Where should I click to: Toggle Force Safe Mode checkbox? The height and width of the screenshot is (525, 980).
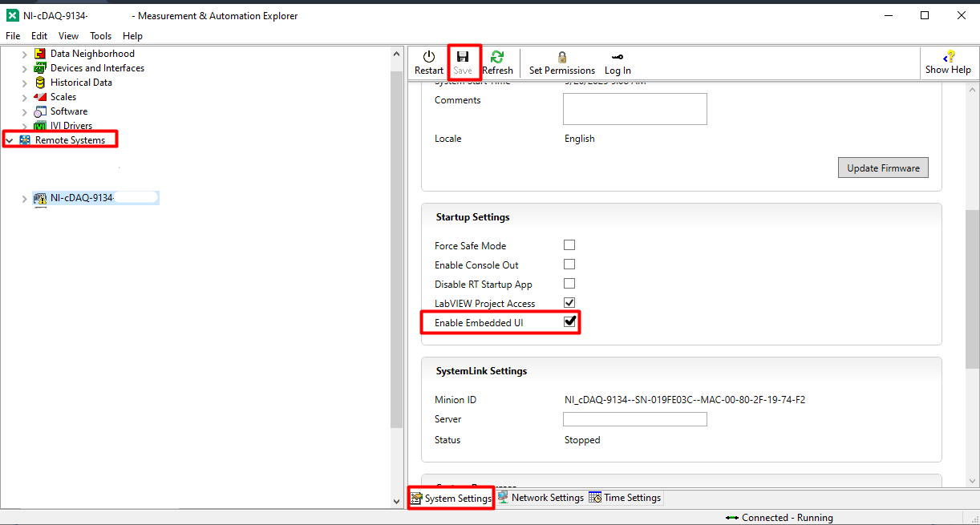click(x=569, y=245)
